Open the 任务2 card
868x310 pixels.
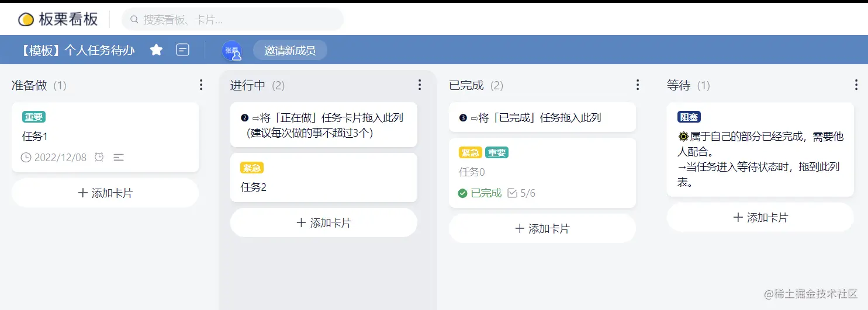[324, 177]
